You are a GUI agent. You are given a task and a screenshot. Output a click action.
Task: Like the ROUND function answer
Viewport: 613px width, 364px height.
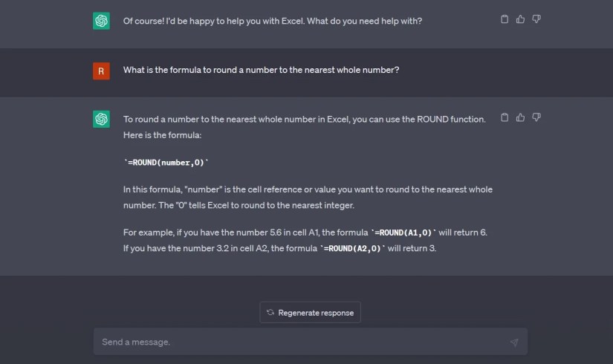(x=520, y=117)
